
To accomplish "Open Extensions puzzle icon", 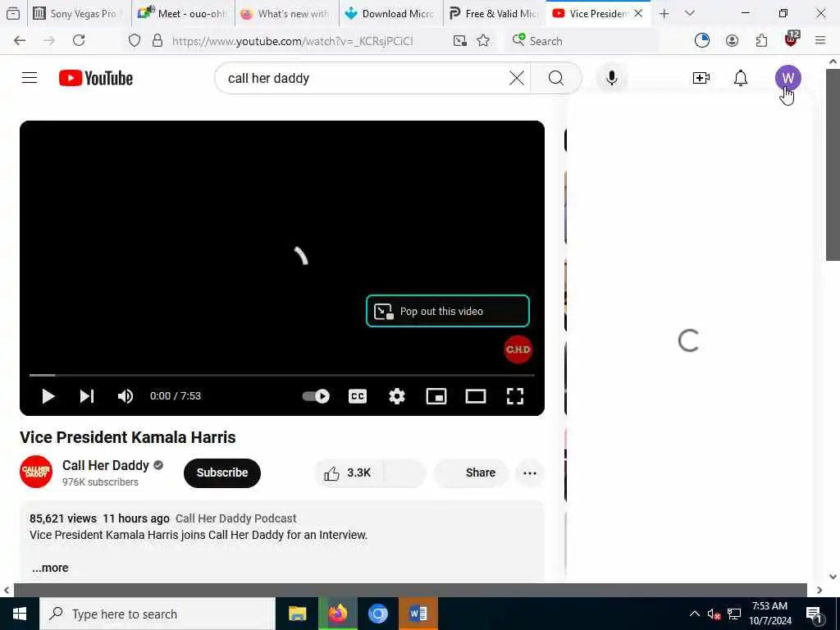I will tap(761, 40).
